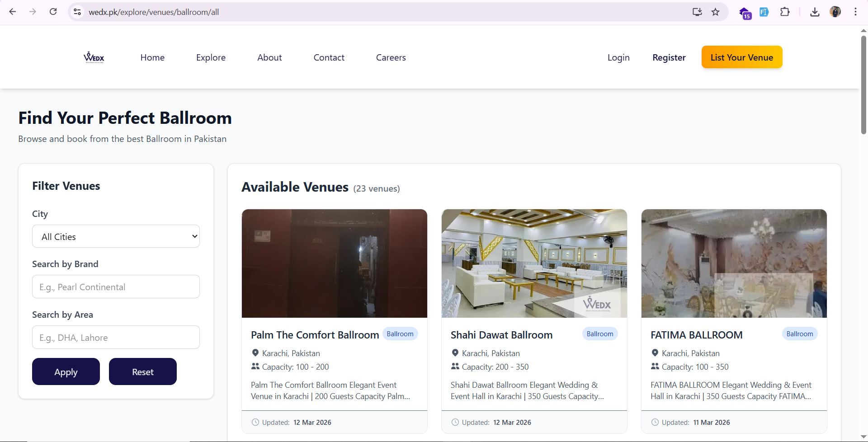
Task: Click the browser address bar URL
Action: coord(154,12)
